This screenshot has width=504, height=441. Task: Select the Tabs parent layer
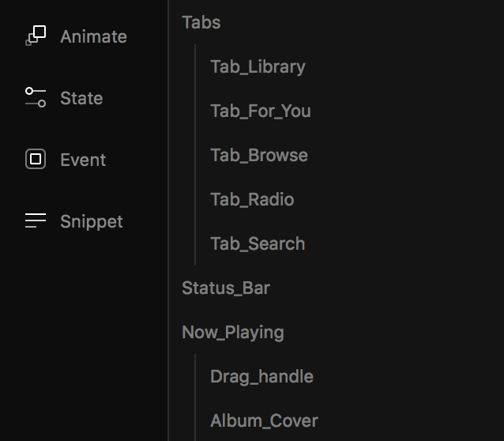coord(201,22)
